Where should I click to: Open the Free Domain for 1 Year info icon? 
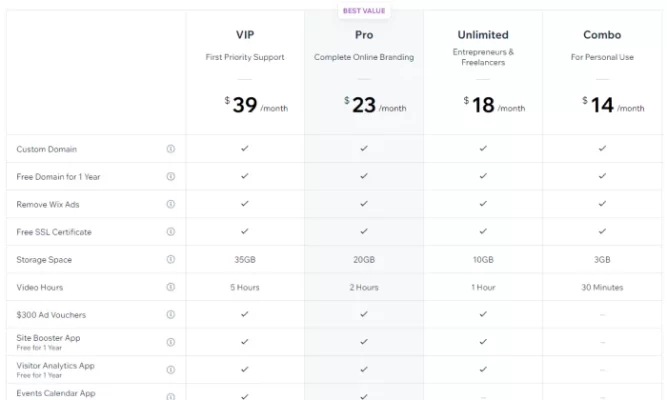[x=171, y=177]
